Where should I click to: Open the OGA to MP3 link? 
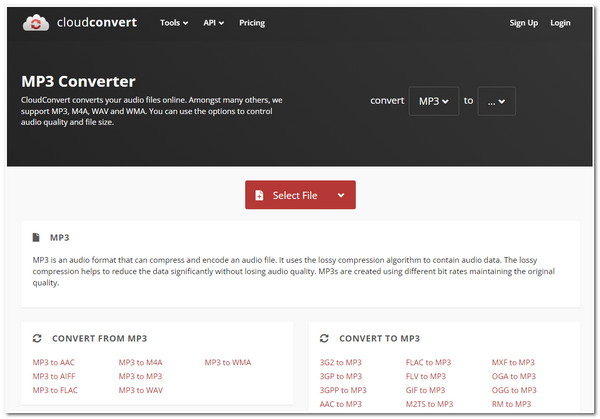tap(514, 376)
